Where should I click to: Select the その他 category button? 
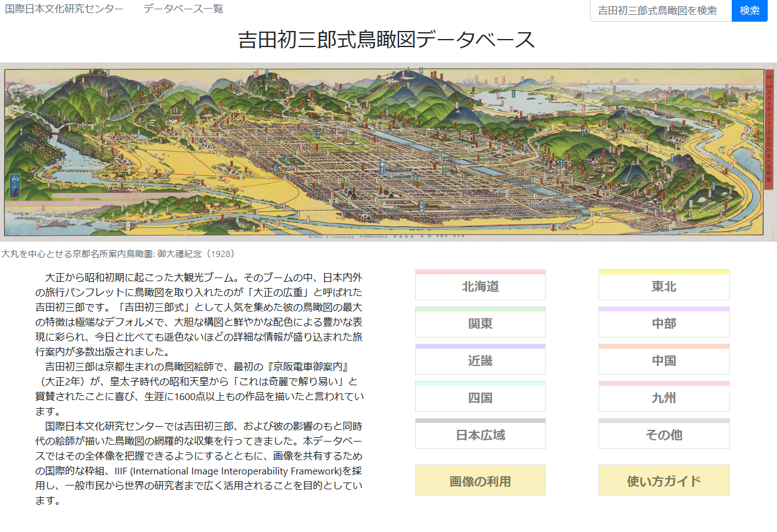point(664,435)
